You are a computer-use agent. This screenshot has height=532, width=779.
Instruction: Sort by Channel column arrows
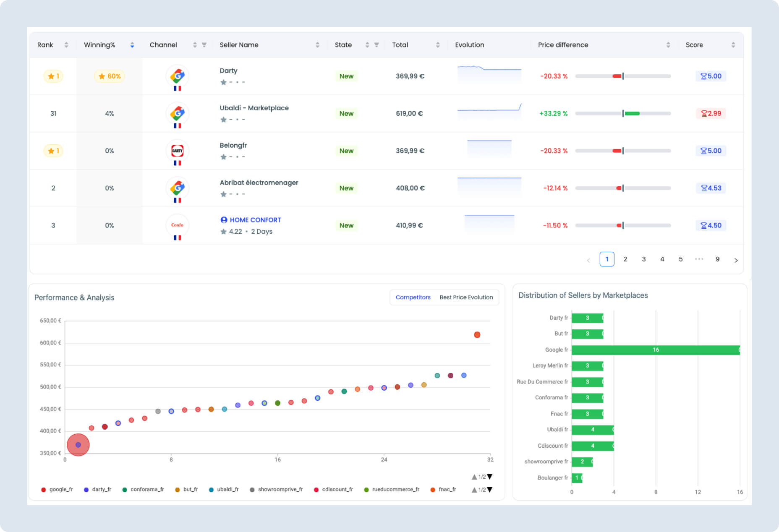[195, 45]
